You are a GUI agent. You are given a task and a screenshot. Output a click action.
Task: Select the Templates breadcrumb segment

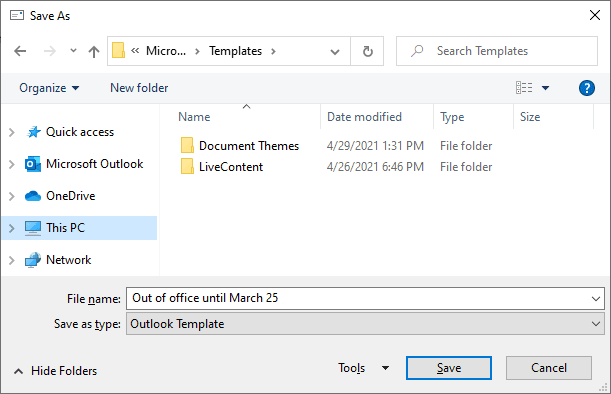pyautogui.click(x=235, y=51)
